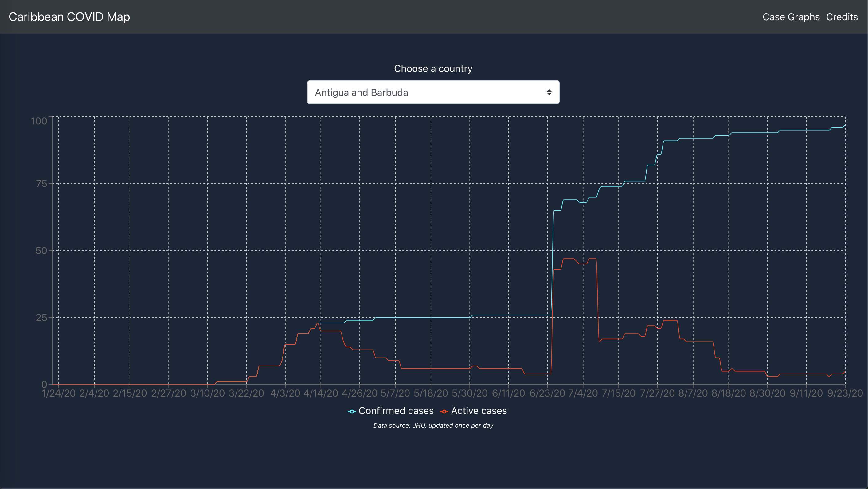This screenshot has height=489, width=868.
Task: Click the 9/11/20 x-axis date label
Action: (x=806, y=393)
